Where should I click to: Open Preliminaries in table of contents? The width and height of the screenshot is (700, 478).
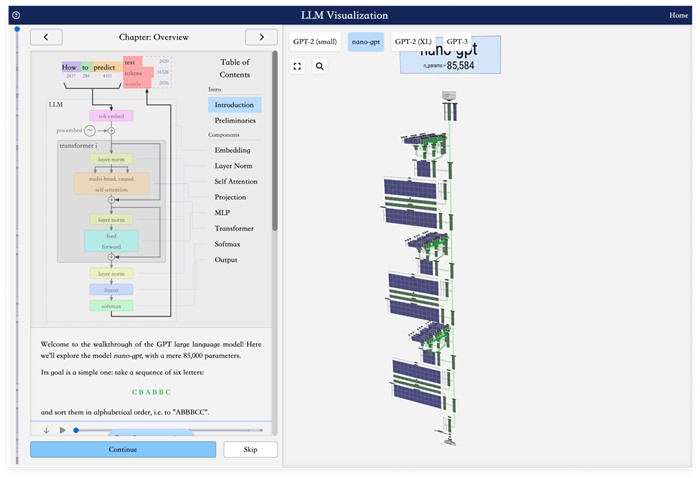(235, 121)
